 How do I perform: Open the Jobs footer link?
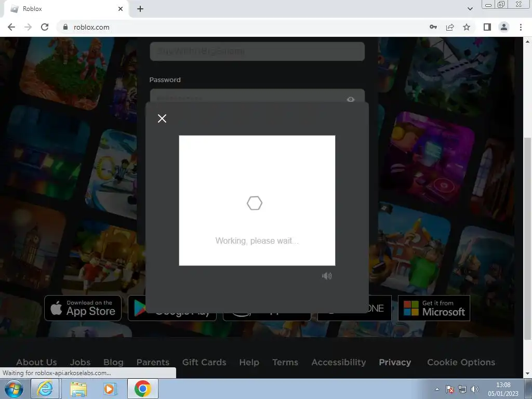[81, 362]
